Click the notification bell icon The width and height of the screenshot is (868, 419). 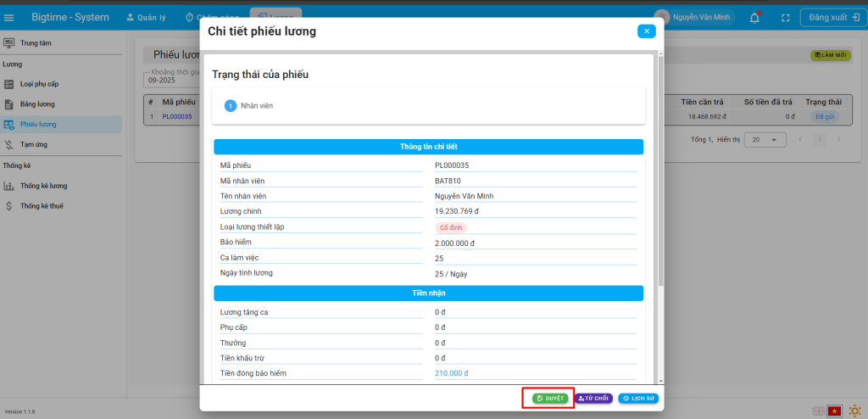[754, 18]
